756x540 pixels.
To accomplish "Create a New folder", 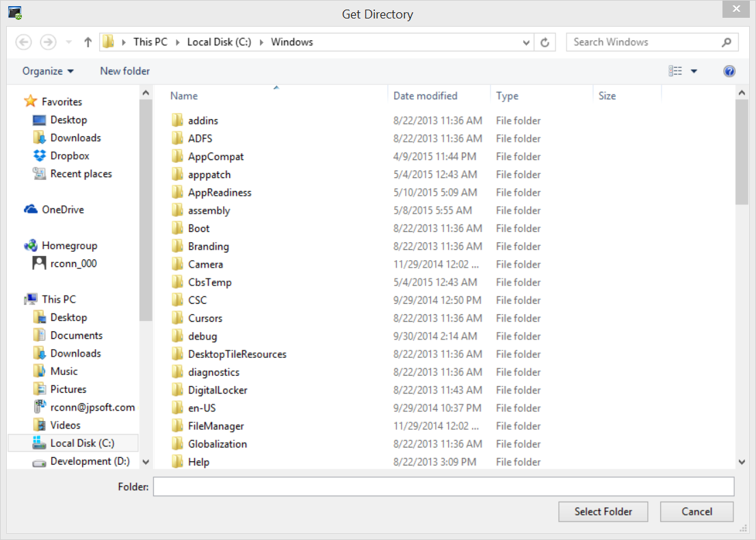I will [x=125, y=71].
